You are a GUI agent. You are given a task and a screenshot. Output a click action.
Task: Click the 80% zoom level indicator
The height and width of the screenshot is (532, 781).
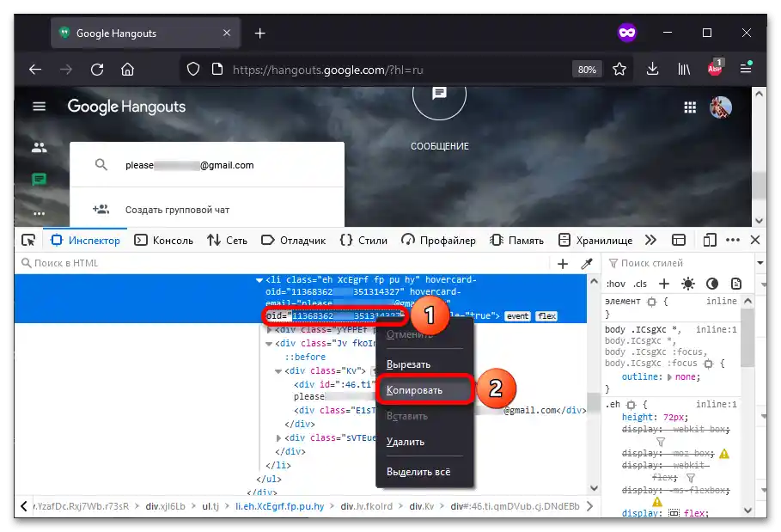point(587,70)
